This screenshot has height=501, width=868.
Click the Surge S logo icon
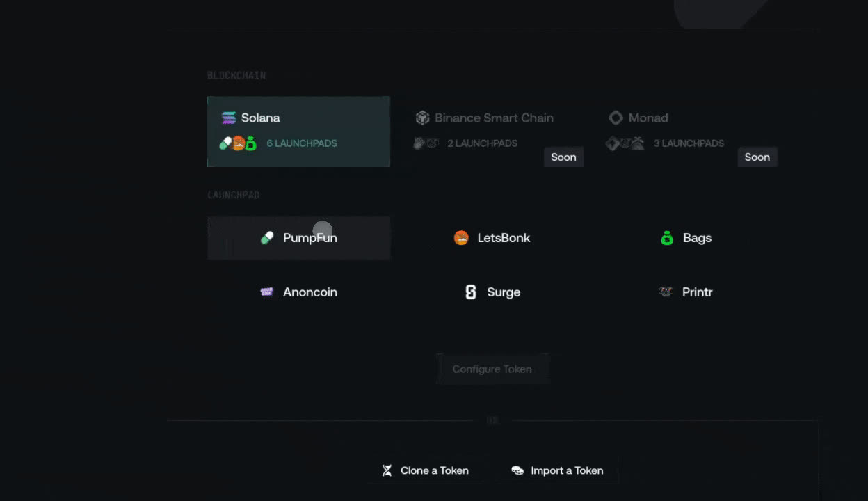point(471,292)
